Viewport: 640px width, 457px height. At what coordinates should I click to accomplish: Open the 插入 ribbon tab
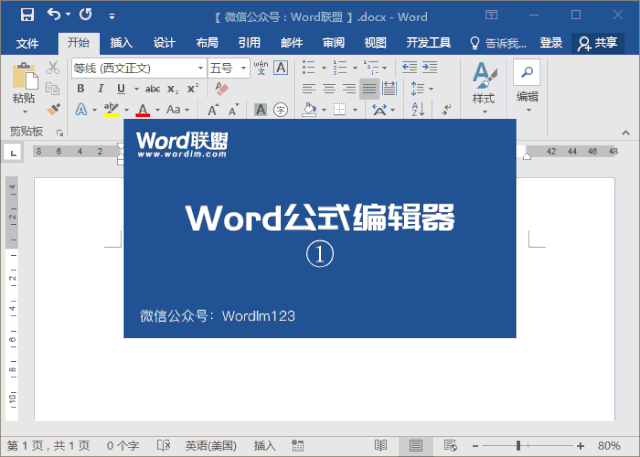point(121,43)
